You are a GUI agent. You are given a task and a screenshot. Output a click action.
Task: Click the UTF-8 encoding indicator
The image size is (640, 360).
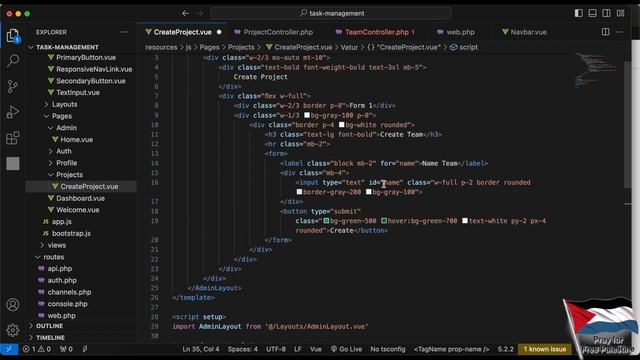(276, 349)
